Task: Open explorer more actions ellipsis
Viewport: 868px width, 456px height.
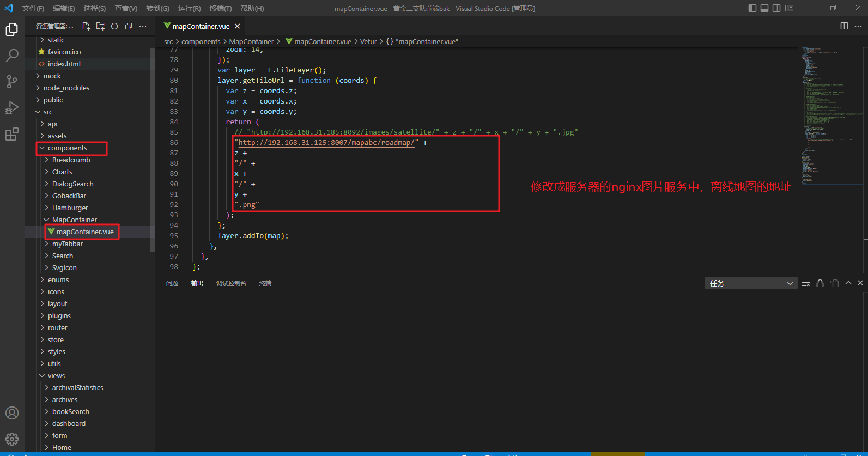Action: [143, 26]
